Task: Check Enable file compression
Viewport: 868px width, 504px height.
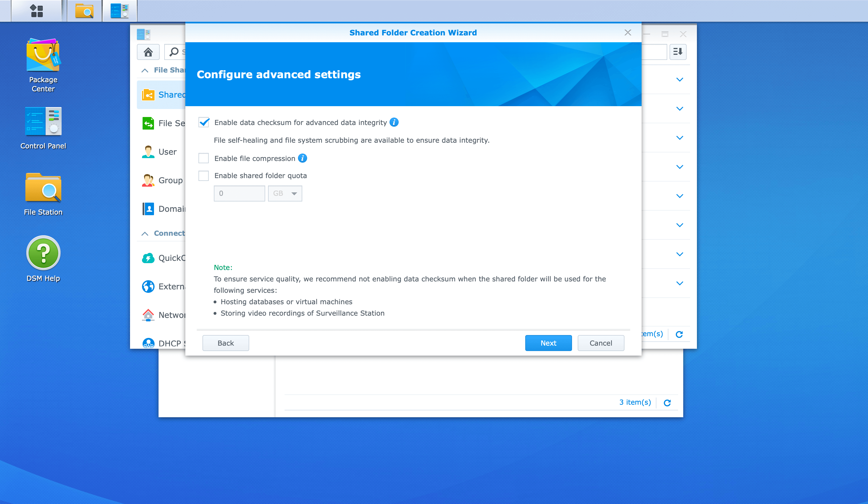Action: pos(204,158)
